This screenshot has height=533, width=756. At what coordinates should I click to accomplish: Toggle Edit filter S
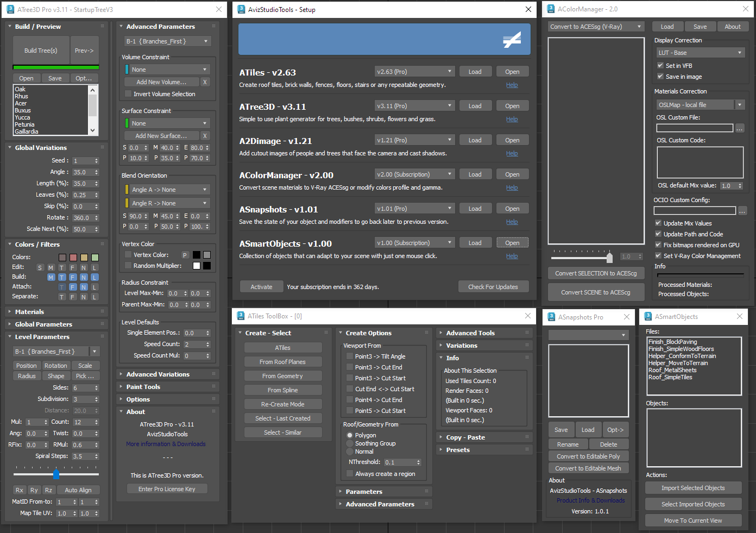point(40,267)
